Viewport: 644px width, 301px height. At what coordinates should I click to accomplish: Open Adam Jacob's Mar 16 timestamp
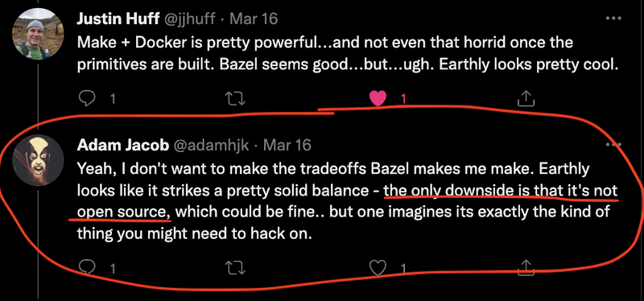tap(287, 145)
